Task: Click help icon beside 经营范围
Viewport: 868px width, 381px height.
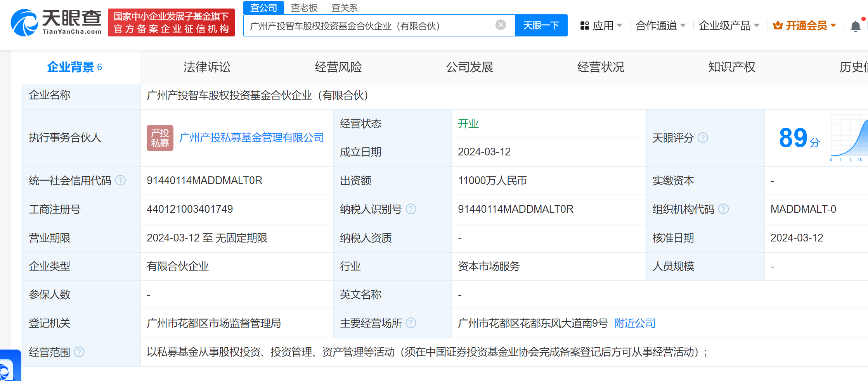Action: (79, 352)
